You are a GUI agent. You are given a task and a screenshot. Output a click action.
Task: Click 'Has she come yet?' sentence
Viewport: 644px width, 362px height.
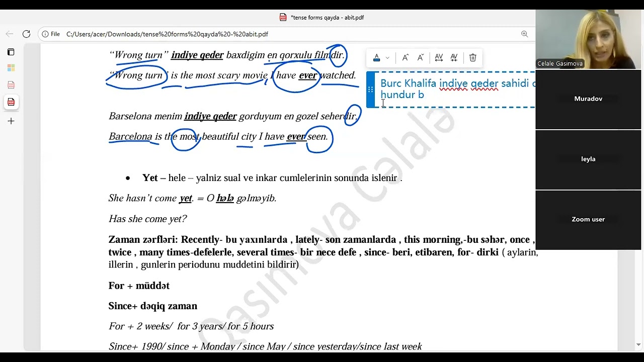pyautogui.click(x=147, y=219)
